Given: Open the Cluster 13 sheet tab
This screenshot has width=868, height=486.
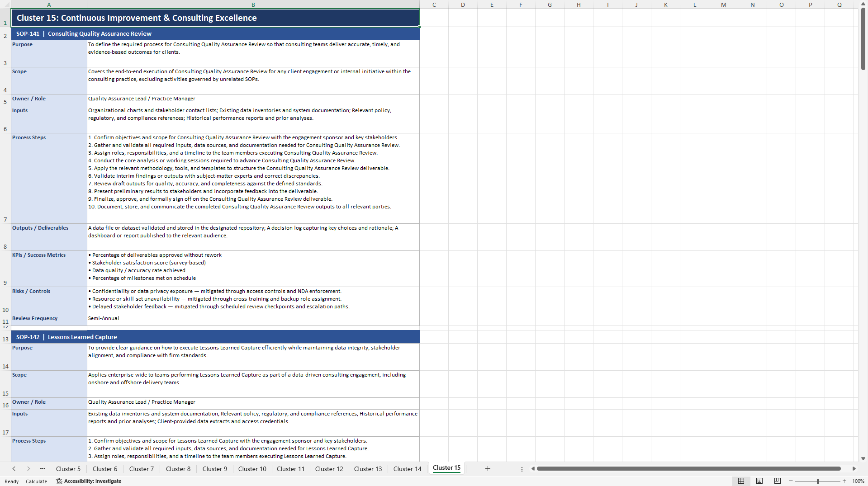Looking at the screenshot, I should click(368, 469).
